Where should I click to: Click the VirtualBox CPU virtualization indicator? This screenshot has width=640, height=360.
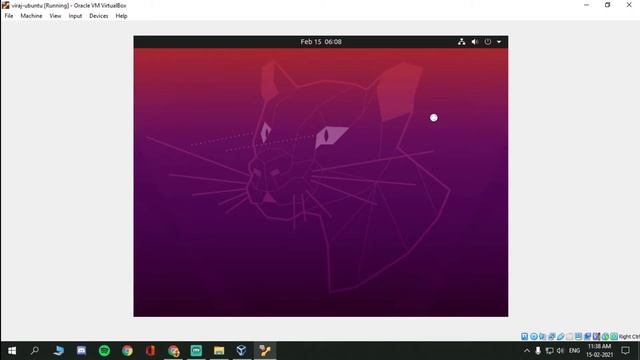click(x=596, y=336)
